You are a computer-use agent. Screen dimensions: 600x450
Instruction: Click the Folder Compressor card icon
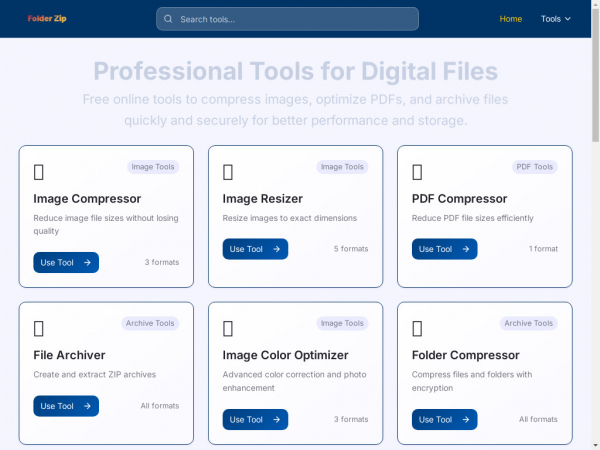417,328
